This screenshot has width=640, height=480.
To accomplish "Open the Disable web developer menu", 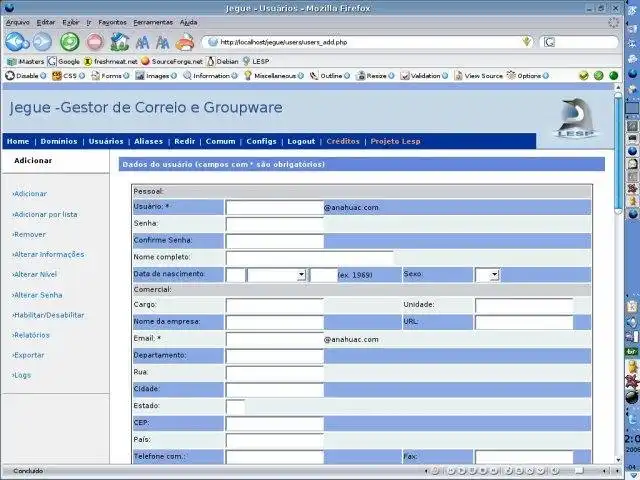I will coord(26,76).
